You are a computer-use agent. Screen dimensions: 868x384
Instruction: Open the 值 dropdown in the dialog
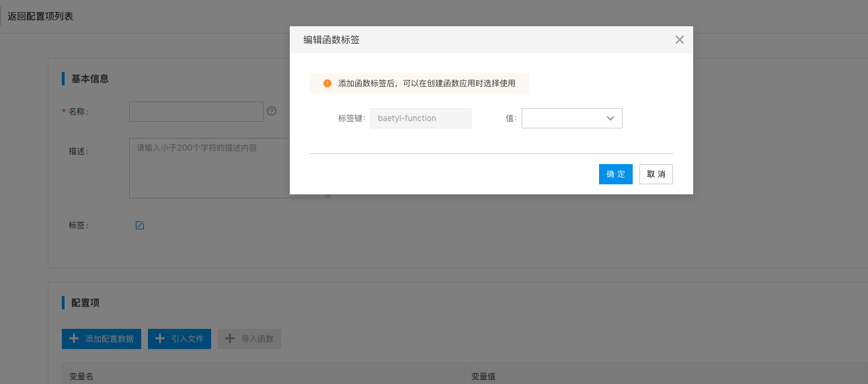[572, 118]
